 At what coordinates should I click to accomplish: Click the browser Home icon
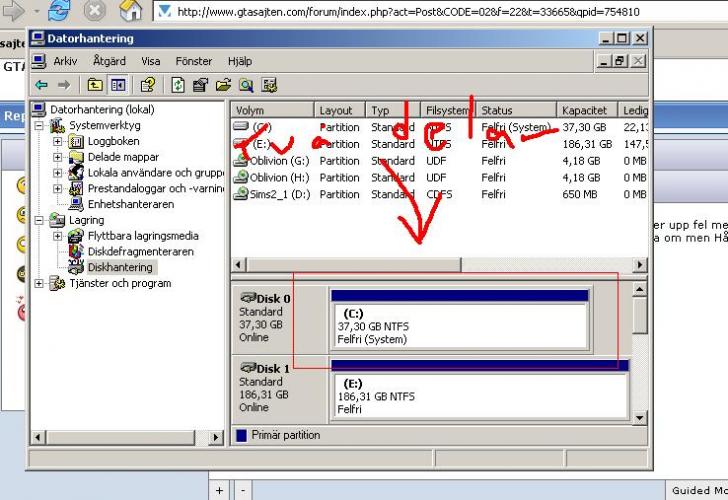tap(130, 12)
